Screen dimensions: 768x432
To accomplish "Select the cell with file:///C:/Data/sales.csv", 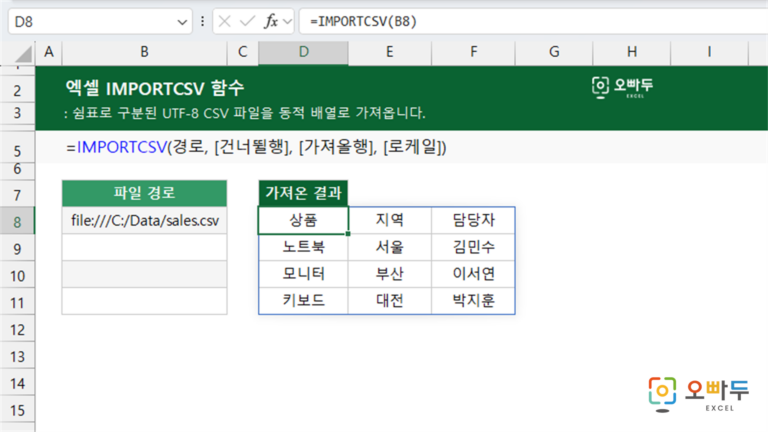I will (x=144, y=220).
